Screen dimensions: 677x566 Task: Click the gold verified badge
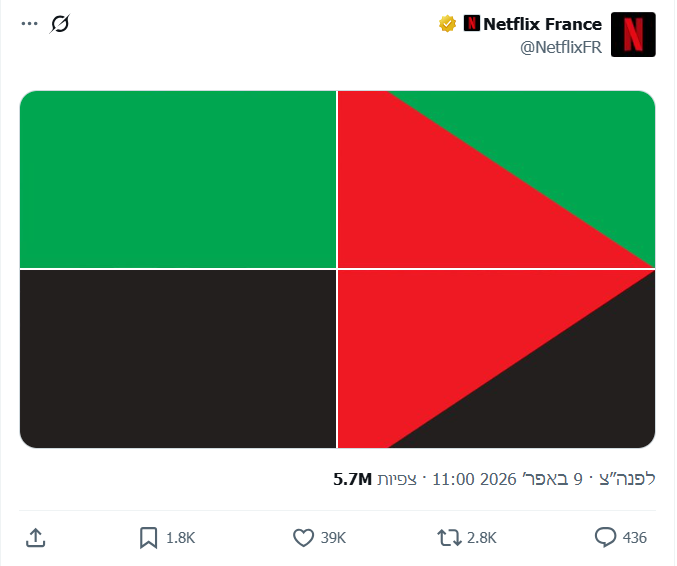tap(447, 24)
